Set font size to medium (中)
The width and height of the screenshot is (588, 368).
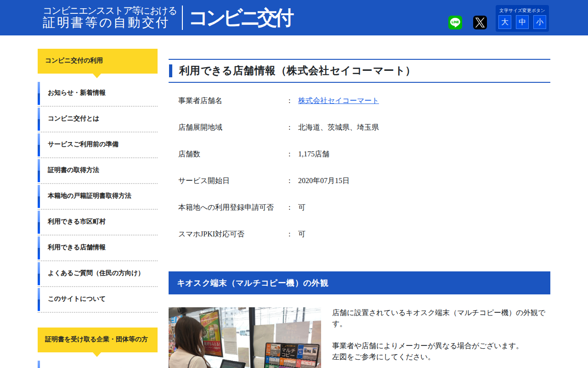coord(522,22)
